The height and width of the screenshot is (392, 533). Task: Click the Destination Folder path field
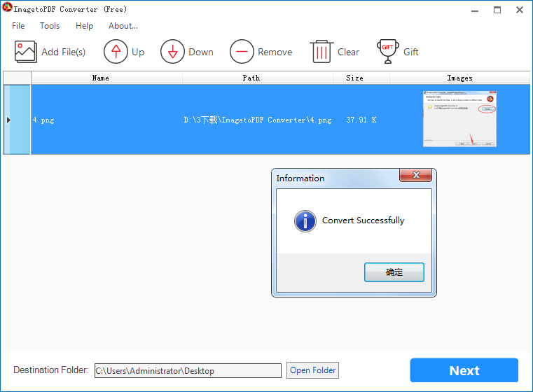(188, 370)
